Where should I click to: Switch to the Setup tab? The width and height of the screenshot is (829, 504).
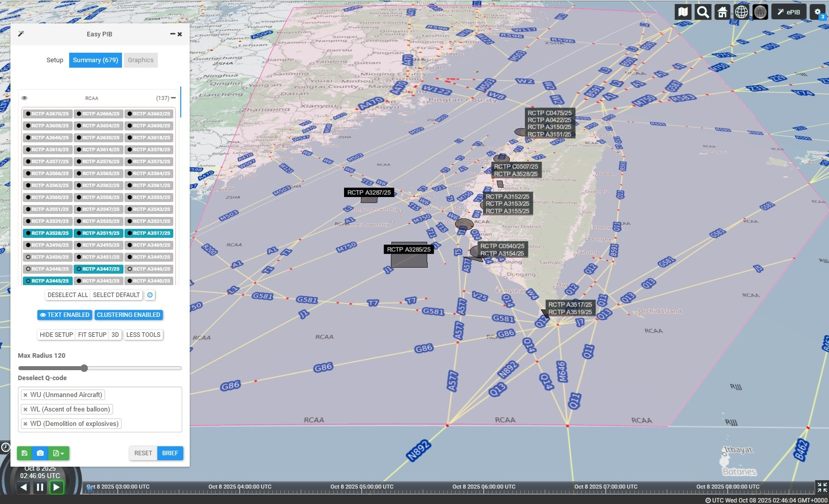pyautogui.click(x=55, y=60)
